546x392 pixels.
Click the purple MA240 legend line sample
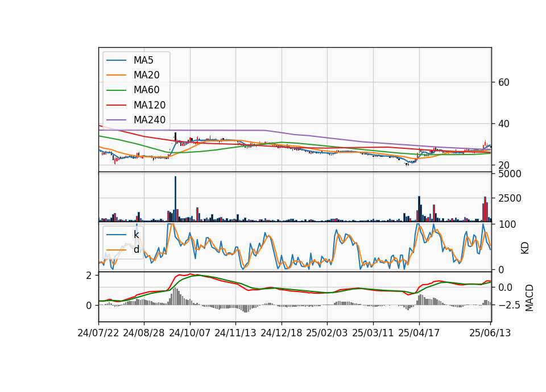(116, 120)
